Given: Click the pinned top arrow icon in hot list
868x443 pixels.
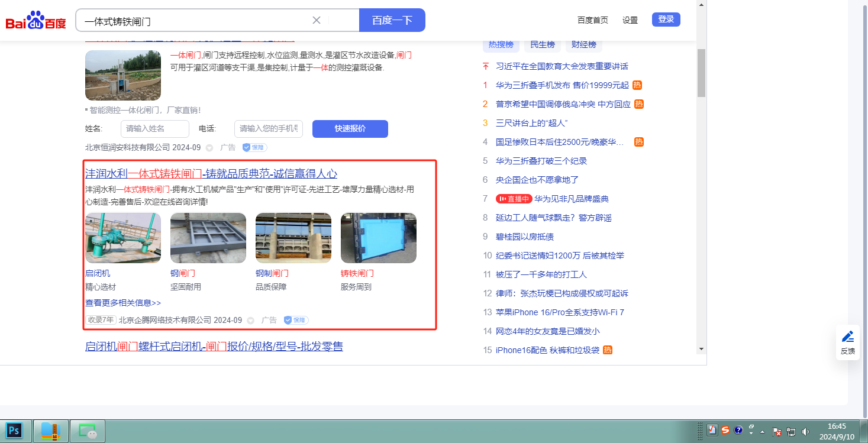Looking at the screenshot, I should pyautogui.click(x=486, y=66).
